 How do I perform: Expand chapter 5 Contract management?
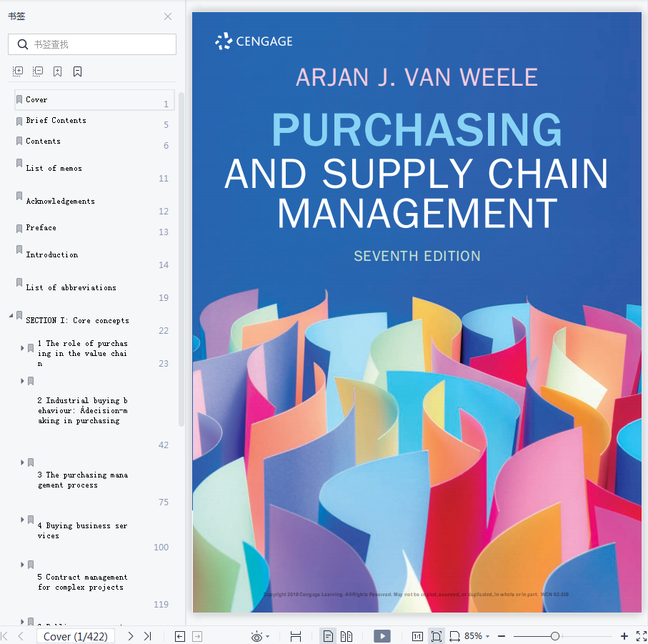click(x=23, y=565)
